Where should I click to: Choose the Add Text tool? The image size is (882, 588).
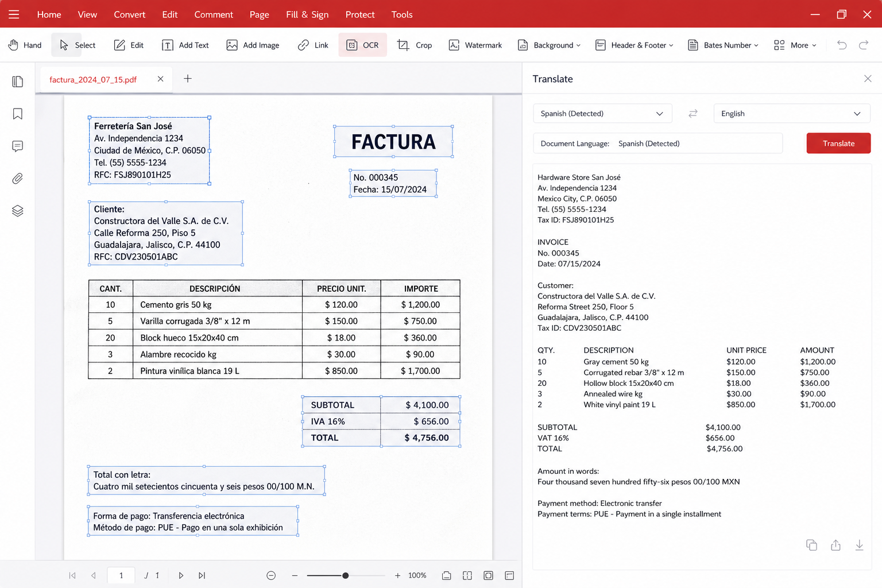point(185,45)
